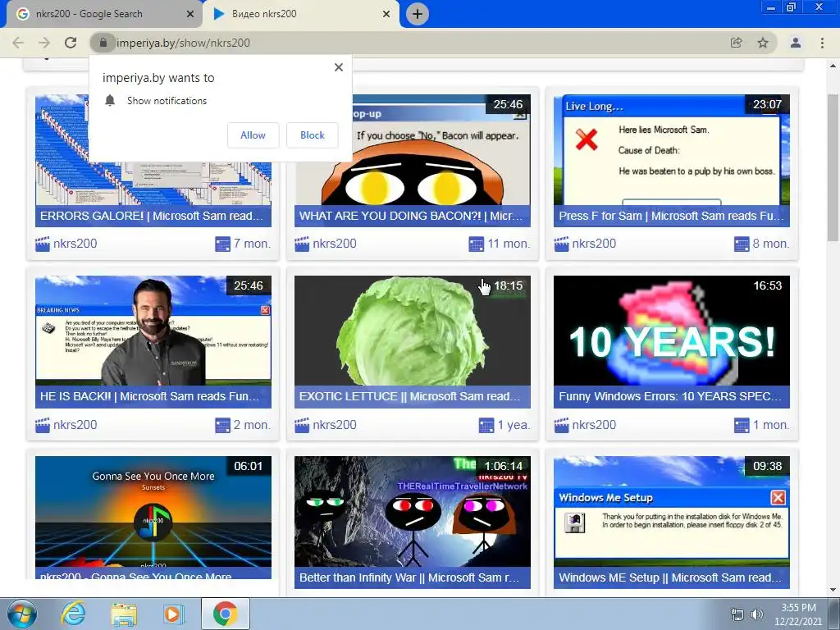Open WHAT ARE YOU DOING BACON?! video title
Image resolution: width=840 pixels, height=630 pixels.
pyautogui.click(x=411, y=216)
